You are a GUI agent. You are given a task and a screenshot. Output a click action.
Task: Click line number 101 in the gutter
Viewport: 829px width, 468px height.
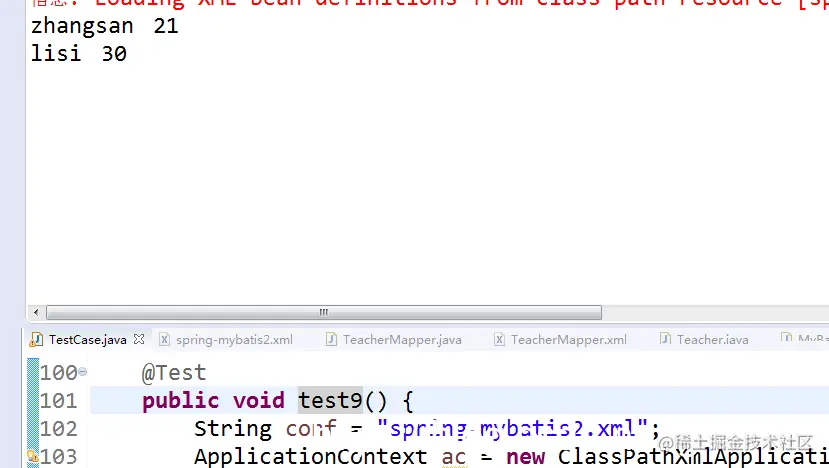pyautogui.click(x=59, y=400)
